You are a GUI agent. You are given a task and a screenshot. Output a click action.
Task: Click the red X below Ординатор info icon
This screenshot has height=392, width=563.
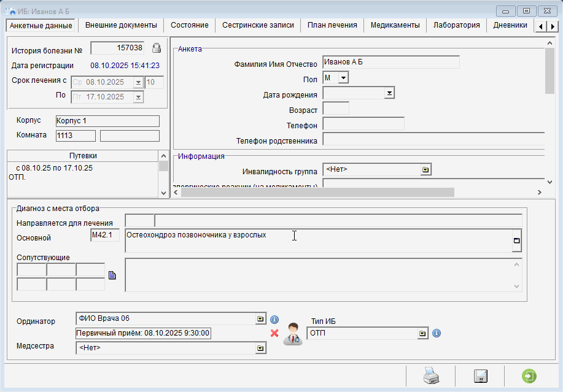[274, 333]
